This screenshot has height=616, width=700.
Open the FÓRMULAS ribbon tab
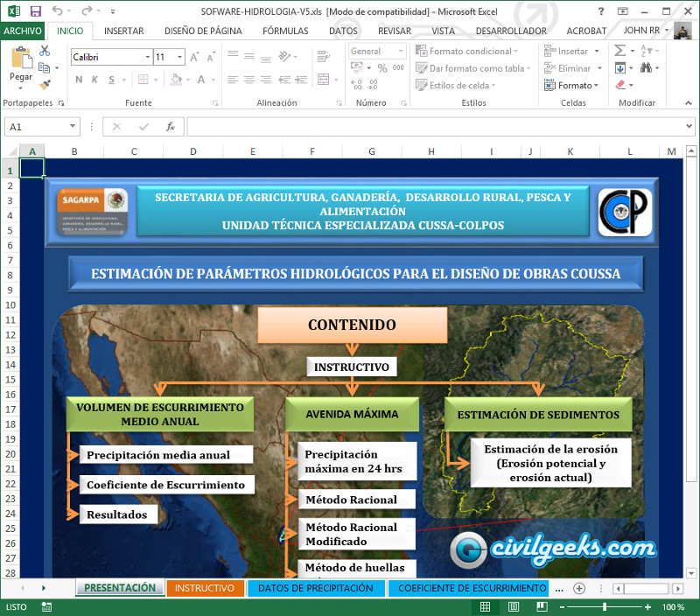(285, 31)
